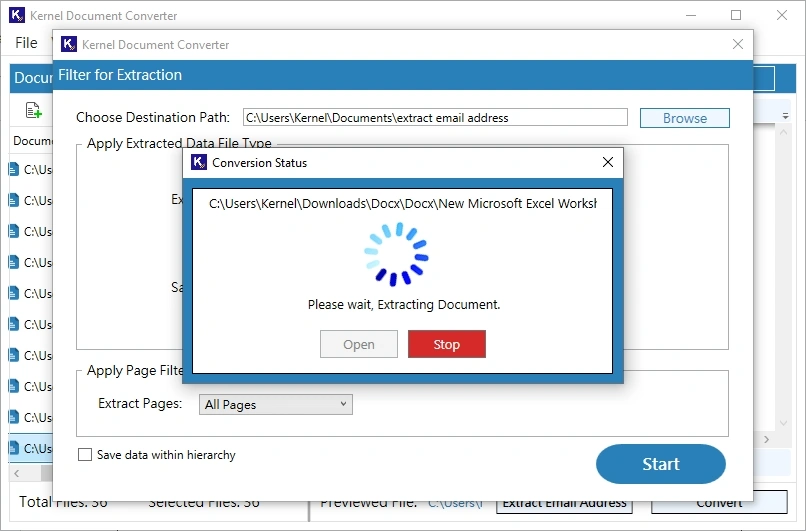Click the toolbar overflow arrow at right
Screen dimensions: 806x531
pos(785,117)
